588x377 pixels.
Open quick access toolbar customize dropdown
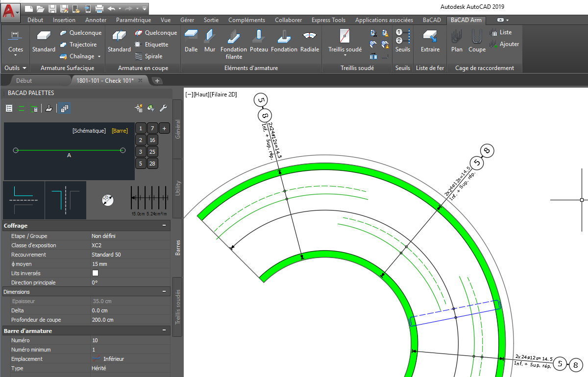[145, 8]
